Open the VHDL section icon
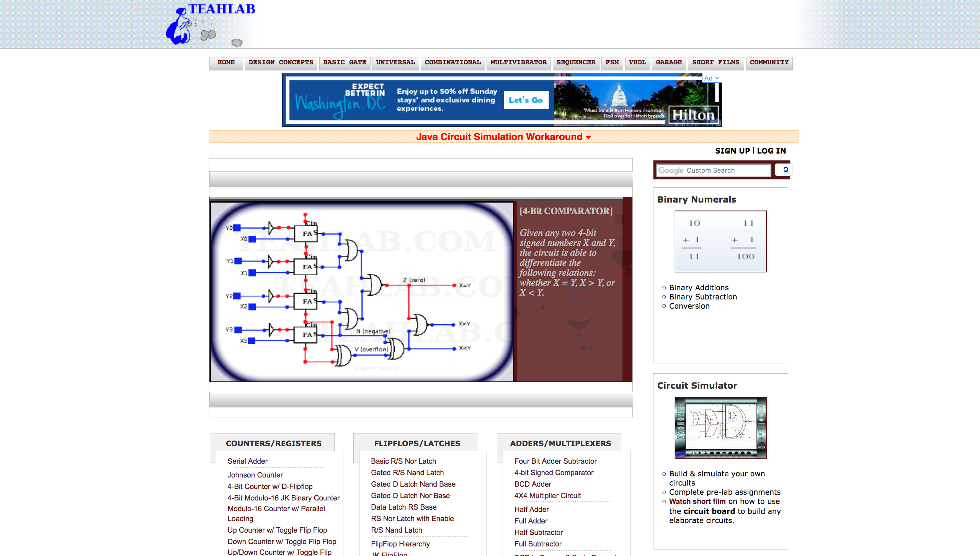The height and width of the screenshot is (556, 980). pyautogui.click(x=636, y=62)
